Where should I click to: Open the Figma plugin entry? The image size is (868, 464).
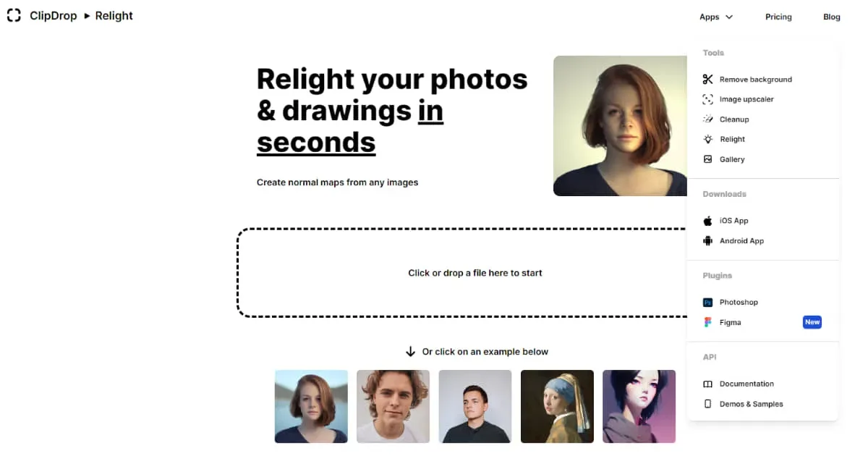[x=762, y=322]
